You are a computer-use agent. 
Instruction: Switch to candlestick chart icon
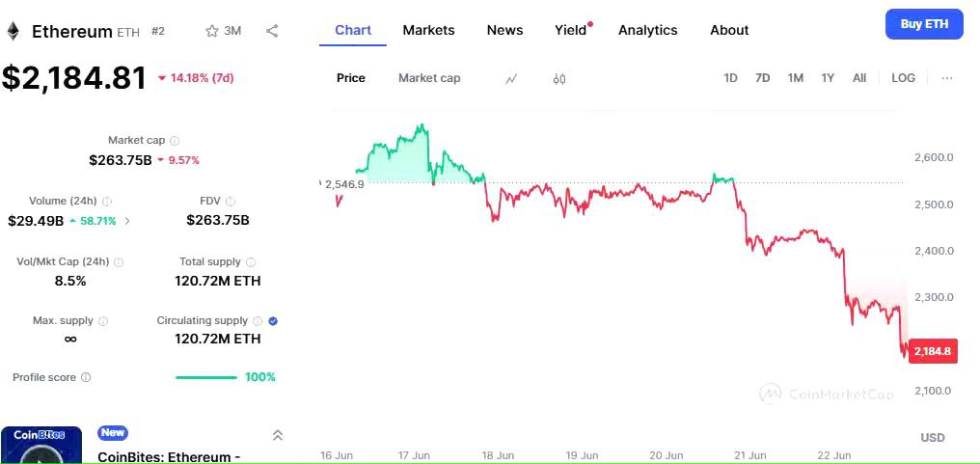(559, 78)
